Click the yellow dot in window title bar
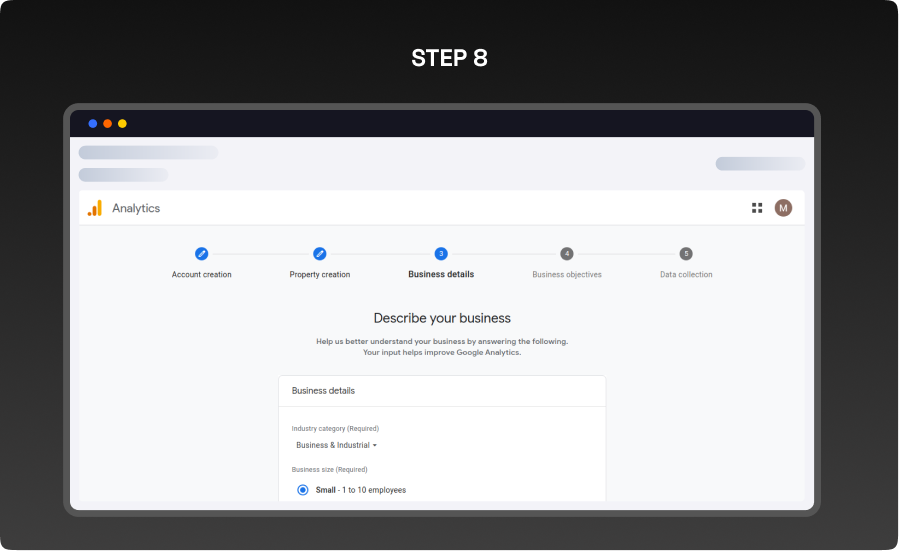Screen dimensions: 899x551 coord(122,124)
